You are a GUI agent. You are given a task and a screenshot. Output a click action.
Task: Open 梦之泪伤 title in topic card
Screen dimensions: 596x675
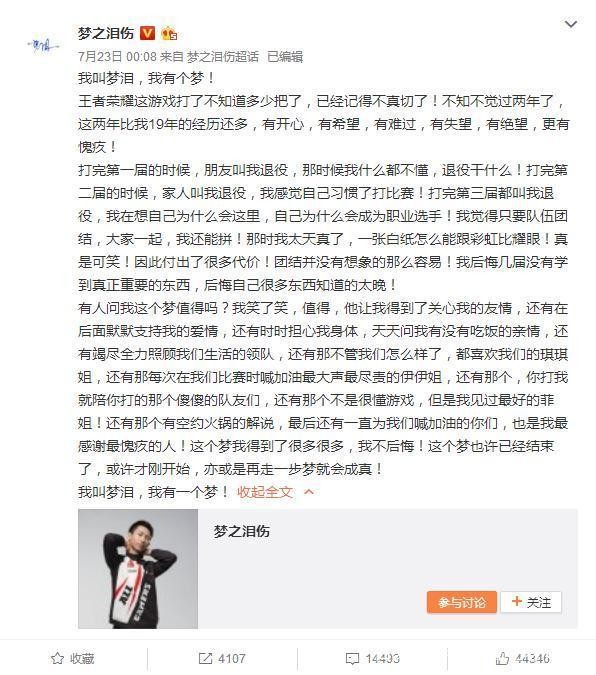click(242, 532)
